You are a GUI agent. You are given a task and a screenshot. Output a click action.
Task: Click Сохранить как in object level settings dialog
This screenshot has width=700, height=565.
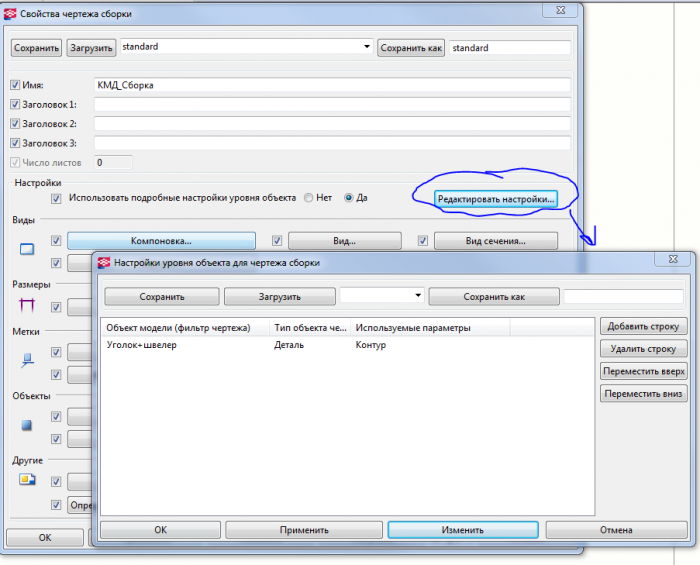coord(494,297)
